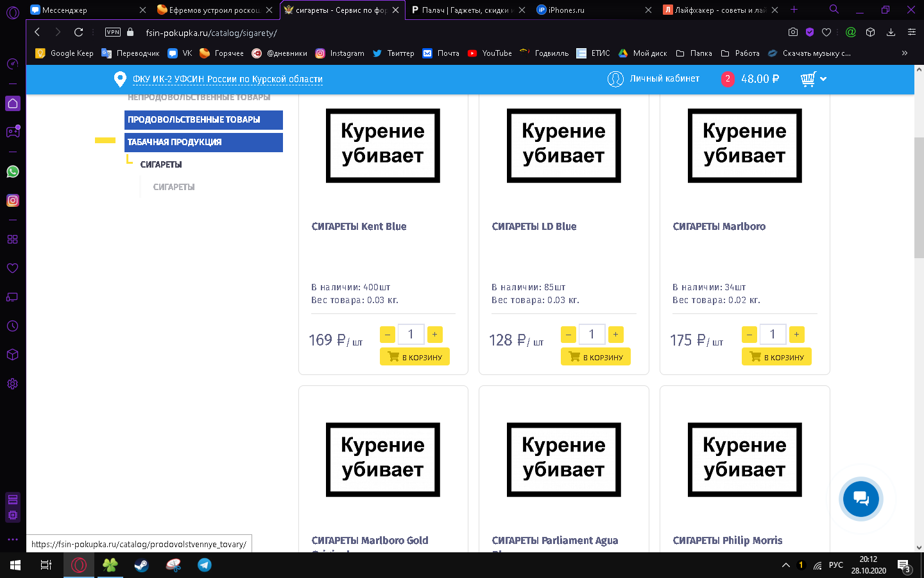Open the ad blocker shield icon
This screenshot has height=578, width=924.
[x=810, y=32]
